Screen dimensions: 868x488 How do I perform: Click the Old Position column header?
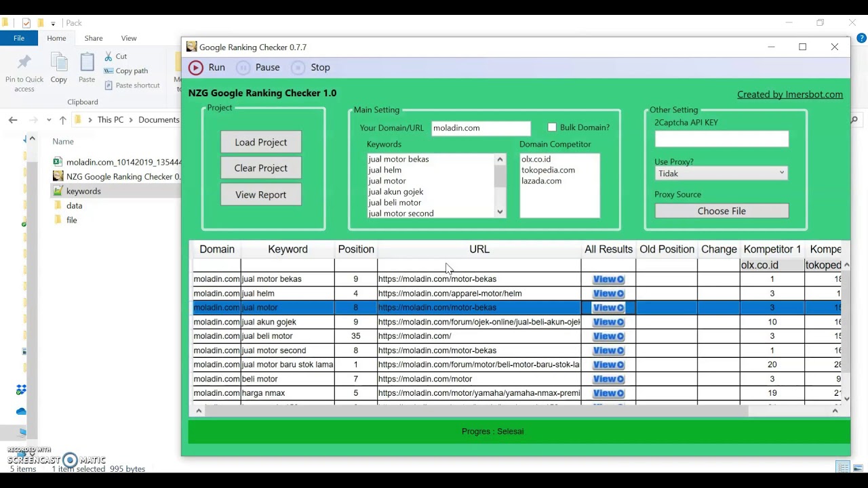[667, 249]
